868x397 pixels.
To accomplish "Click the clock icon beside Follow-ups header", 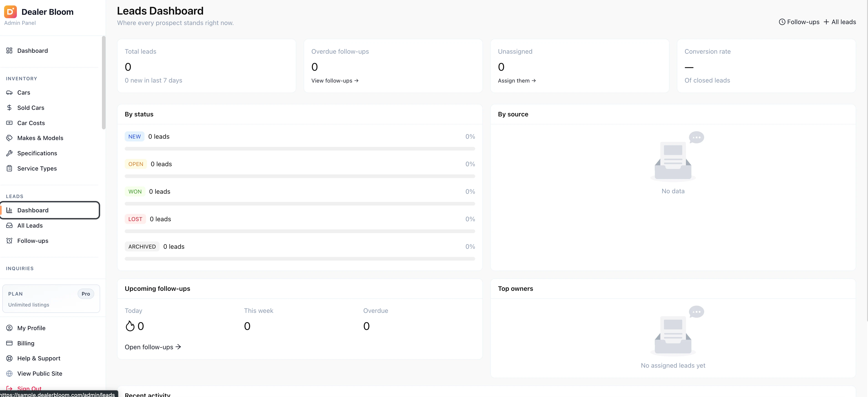I will coord(782,22).
